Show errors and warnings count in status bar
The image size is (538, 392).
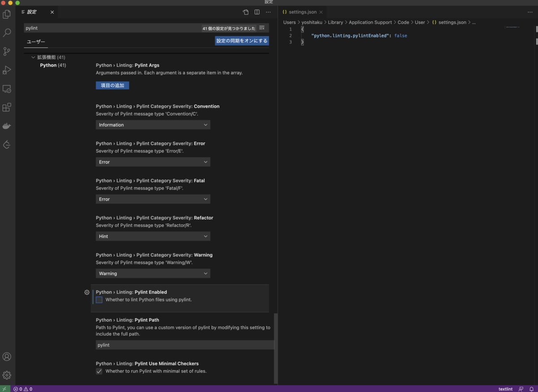tap(23, 389)
